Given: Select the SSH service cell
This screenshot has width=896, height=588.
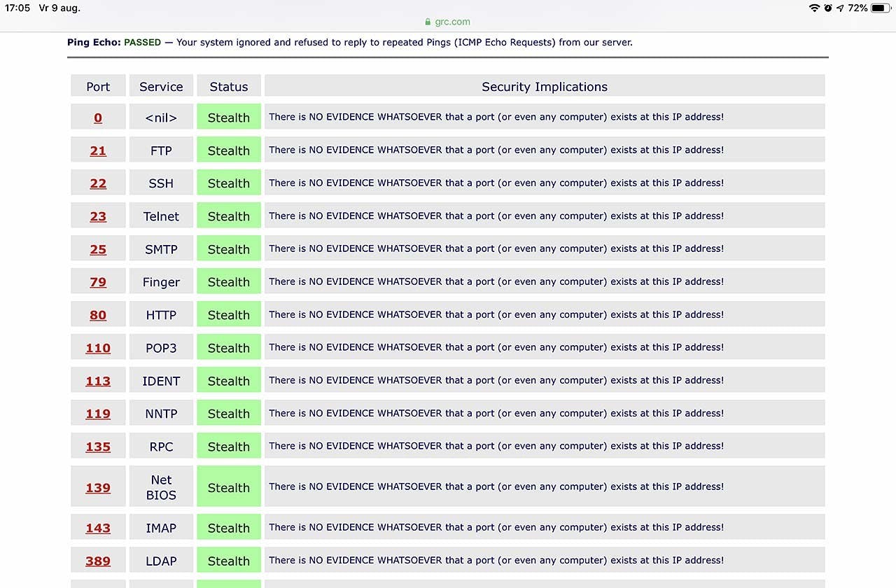Looking at the screenshot, I should coord(161,183).
